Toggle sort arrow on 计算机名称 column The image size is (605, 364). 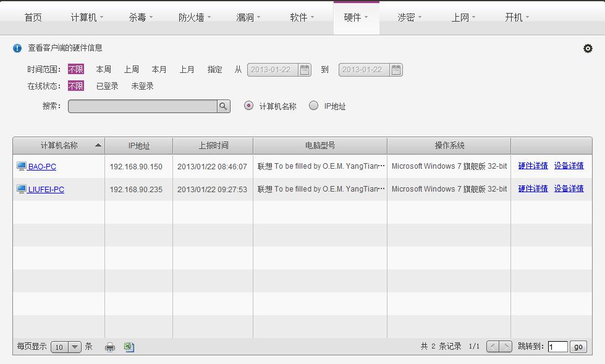click(x=98, y=145)
